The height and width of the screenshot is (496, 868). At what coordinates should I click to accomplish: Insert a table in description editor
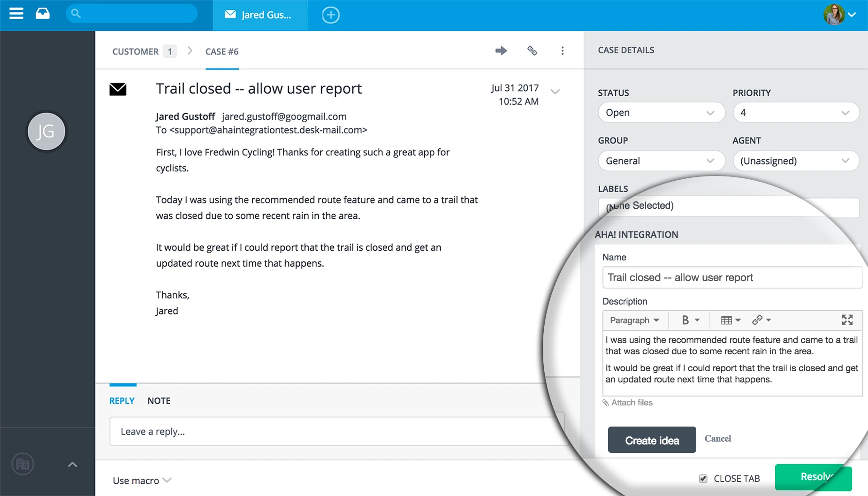pos(731,320)
